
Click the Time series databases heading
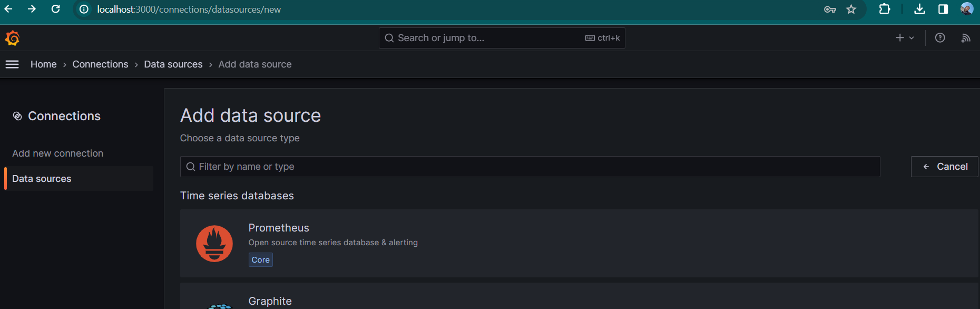(x=237, y=196)
